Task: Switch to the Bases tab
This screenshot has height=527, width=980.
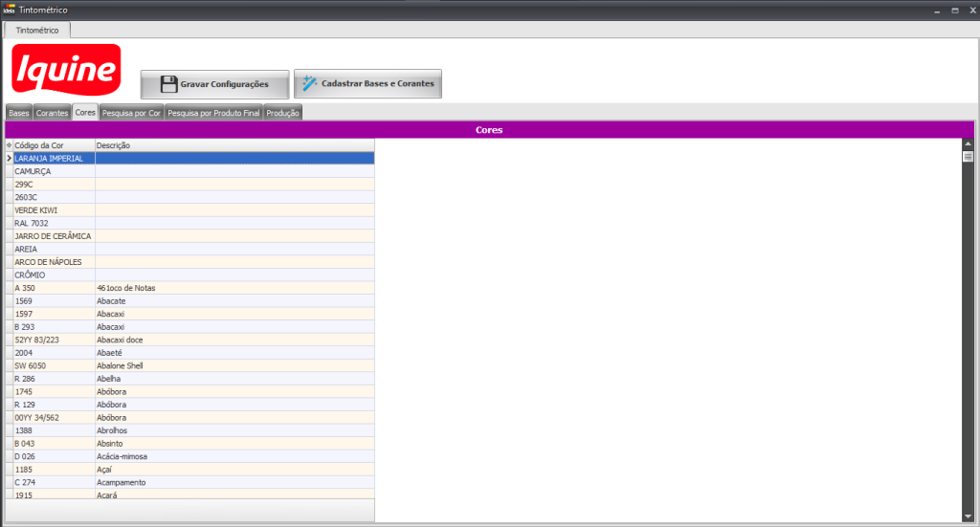Action: click(18, 113)
